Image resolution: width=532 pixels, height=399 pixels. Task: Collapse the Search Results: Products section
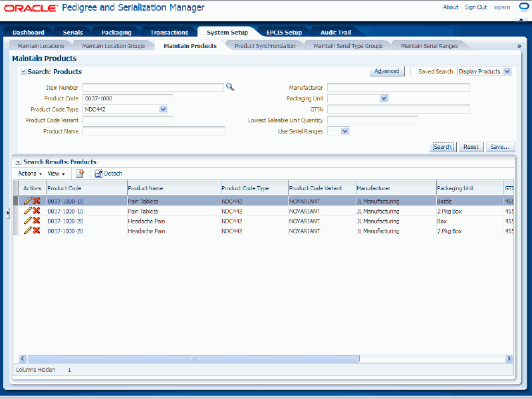click(x=19, y=162)
